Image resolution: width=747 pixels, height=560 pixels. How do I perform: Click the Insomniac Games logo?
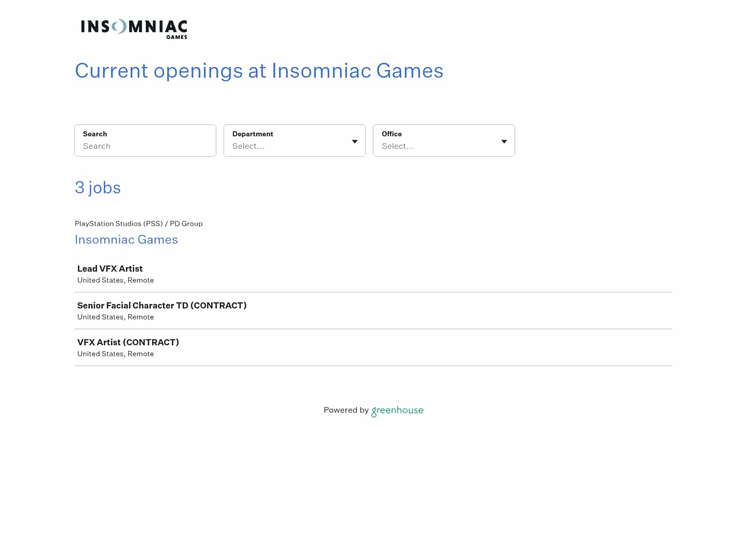coord(133,29)
